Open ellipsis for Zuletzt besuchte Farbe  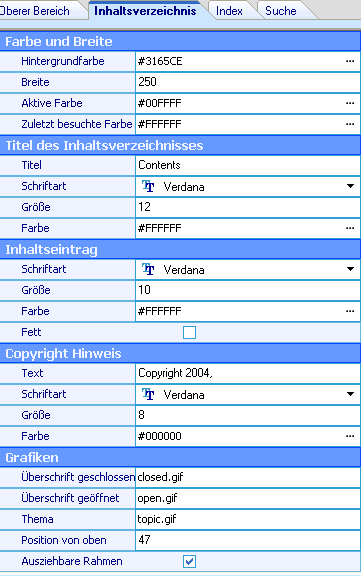point(350,124)
